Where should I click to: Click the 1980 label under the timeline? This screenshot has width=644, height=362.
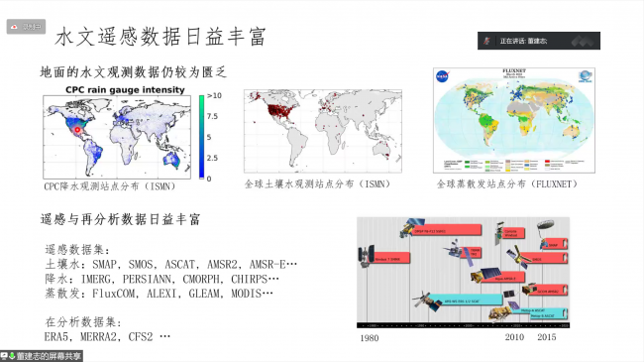tap(370, 338)
